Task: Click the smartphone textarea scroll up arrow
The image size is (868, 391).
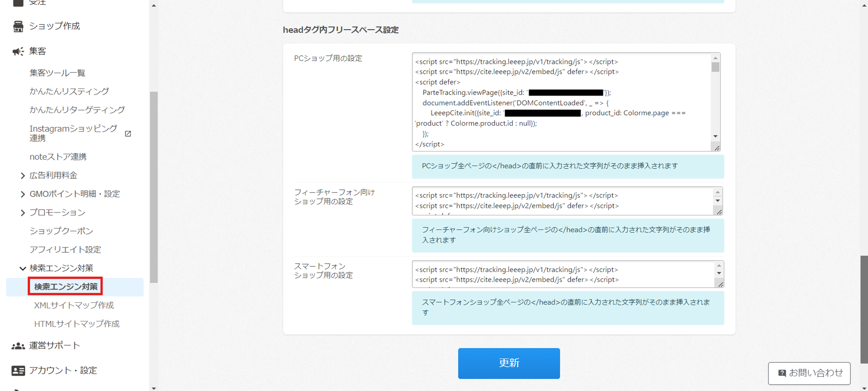Action: [719, 266]
